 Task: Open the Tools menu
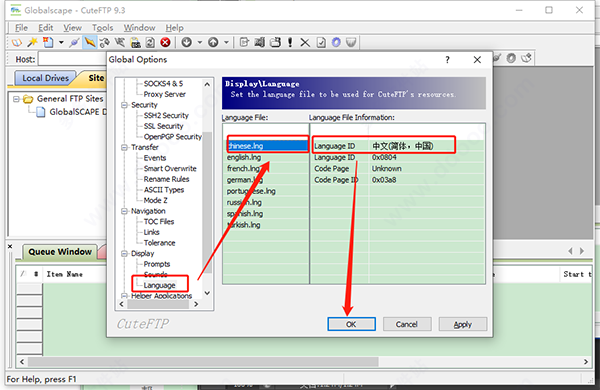point(103,28)
